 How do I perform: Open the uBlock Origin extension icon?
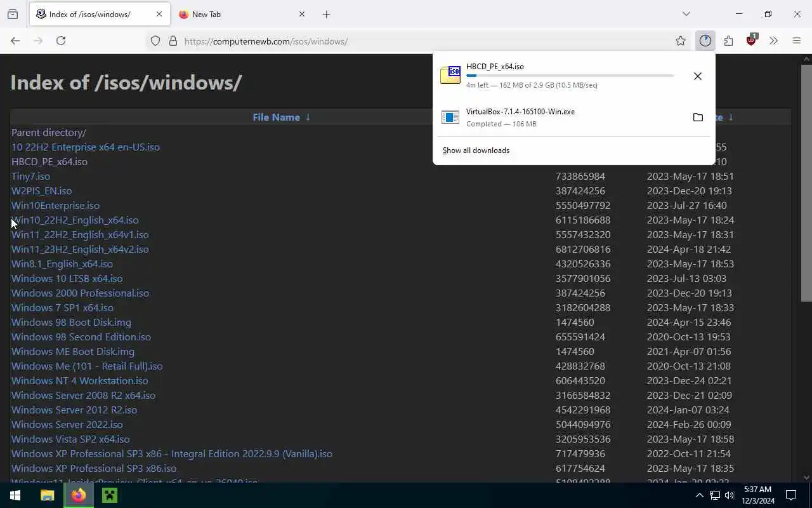pos(752,40)
